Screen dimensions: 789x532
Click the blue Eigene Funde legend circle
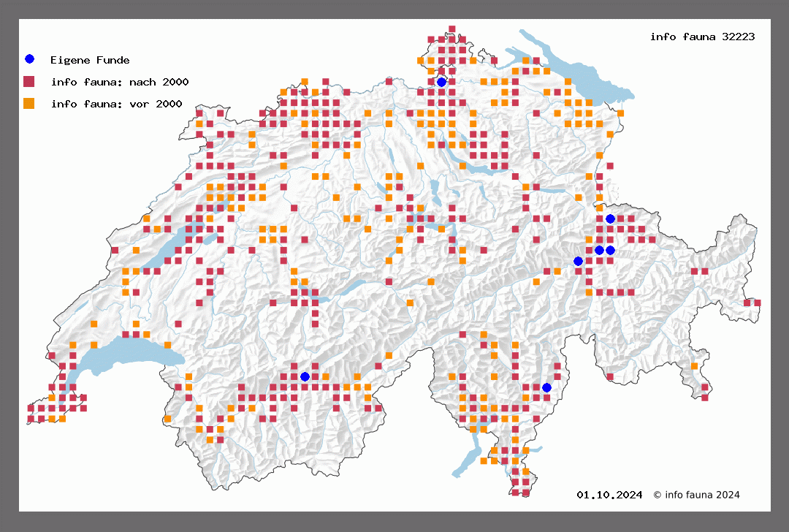tap(29, 59)
